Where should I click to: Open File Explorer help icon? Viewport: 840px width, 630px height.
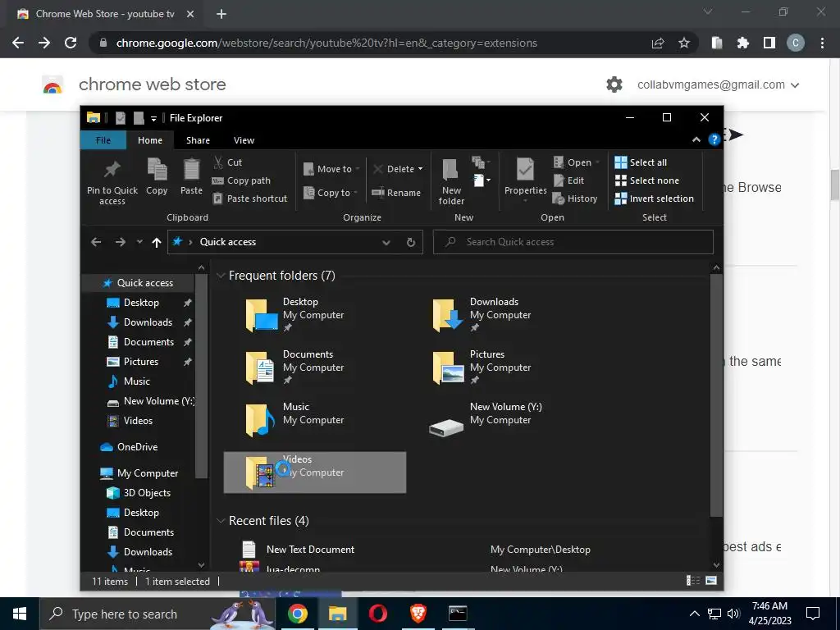coord(714,139)
